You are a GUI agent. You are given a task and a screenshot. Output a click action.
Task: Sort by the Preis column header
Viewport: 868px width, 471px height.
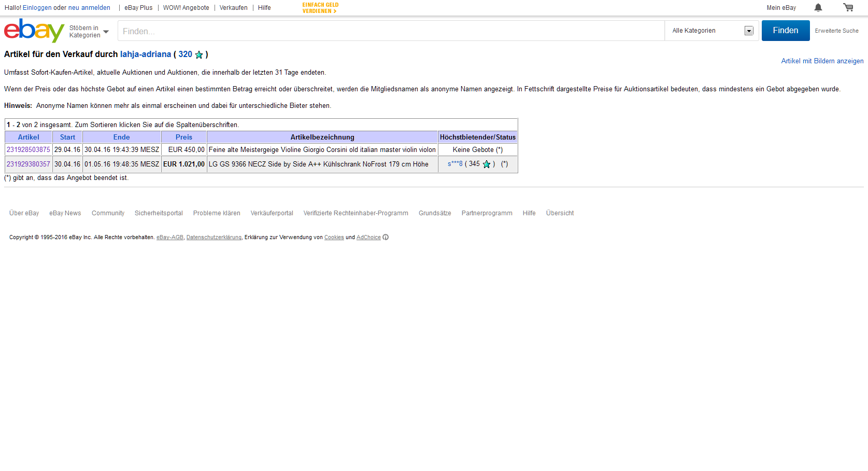[x=184, y=137]
